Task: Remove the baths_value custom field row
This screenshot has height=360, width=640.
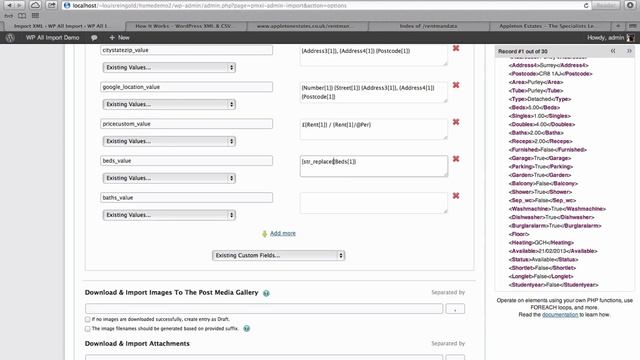Action: tap(456, 196)
